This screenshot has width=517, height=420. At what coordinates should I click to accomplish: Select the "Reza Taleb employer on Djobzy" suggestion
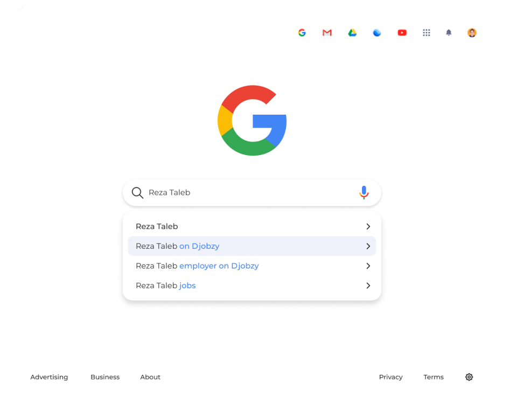coord(197,266)
